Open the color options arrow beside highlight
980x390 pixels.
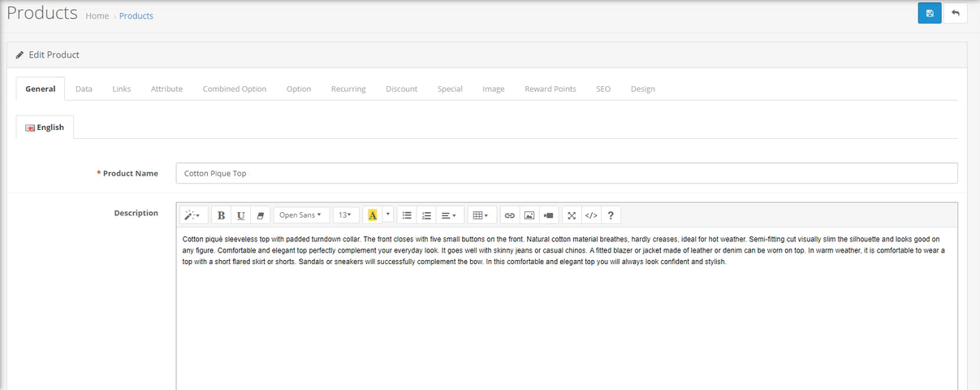coord(388,215)
